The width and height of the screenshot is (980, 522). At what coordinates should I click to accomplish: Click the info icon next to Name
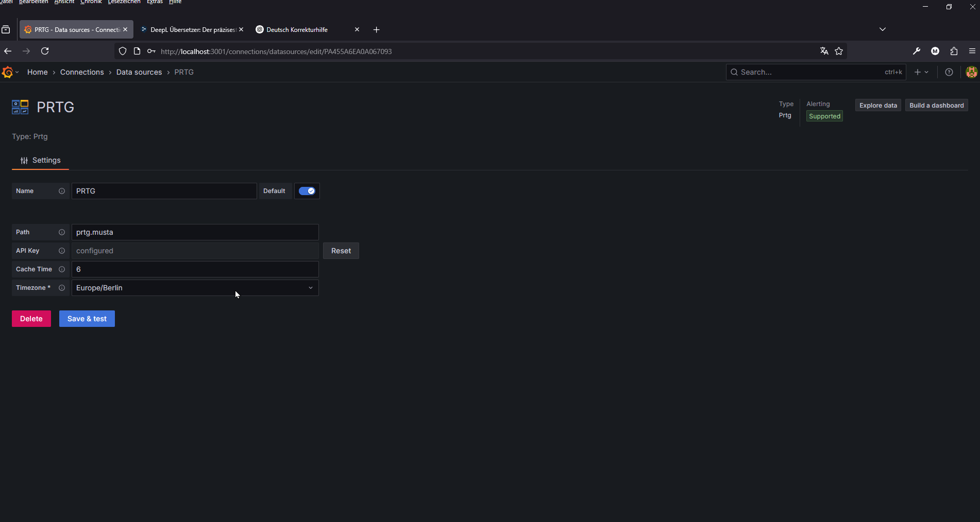(62, 191)
